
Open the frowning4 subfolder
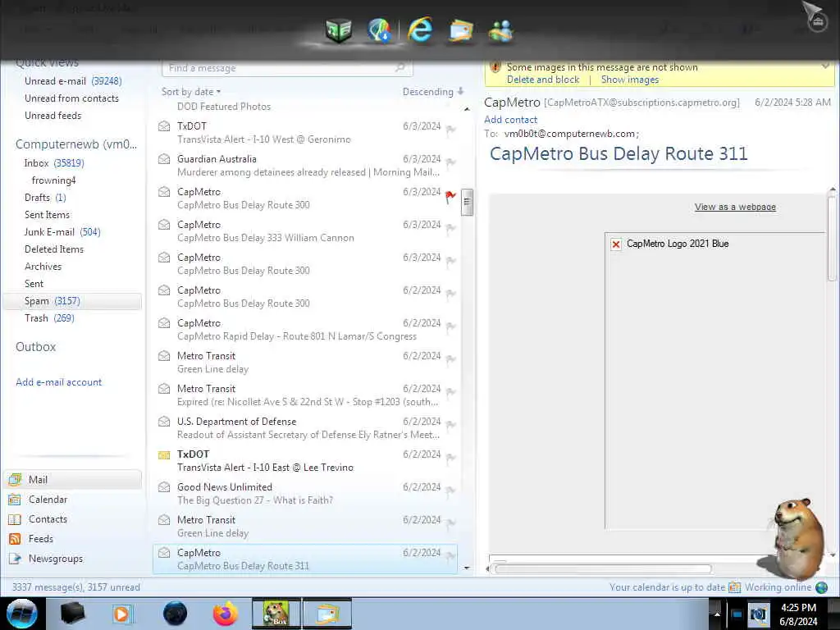tap(53, 180)
